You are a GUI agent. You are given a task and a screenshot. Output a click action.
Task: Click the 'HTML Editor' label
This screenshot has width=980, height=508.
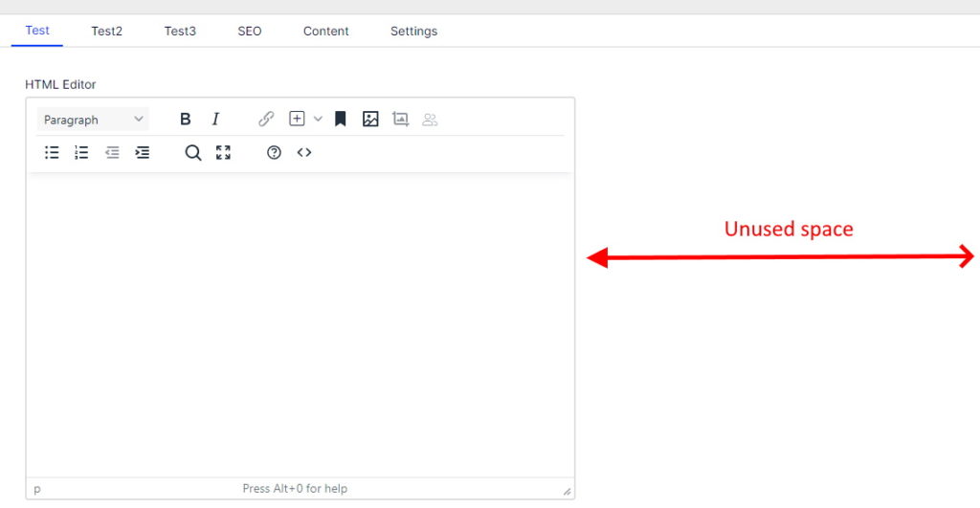tap(60, 84)
